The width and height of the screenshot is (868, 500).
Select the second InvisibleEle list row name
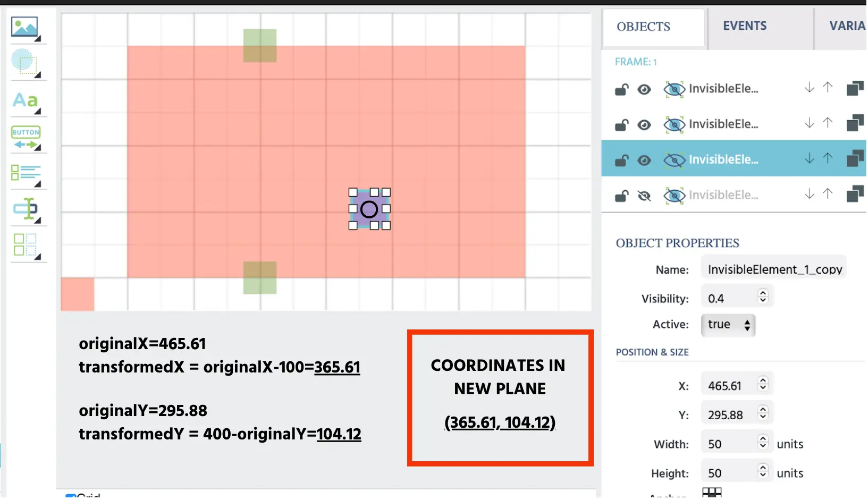coord(723,124)
